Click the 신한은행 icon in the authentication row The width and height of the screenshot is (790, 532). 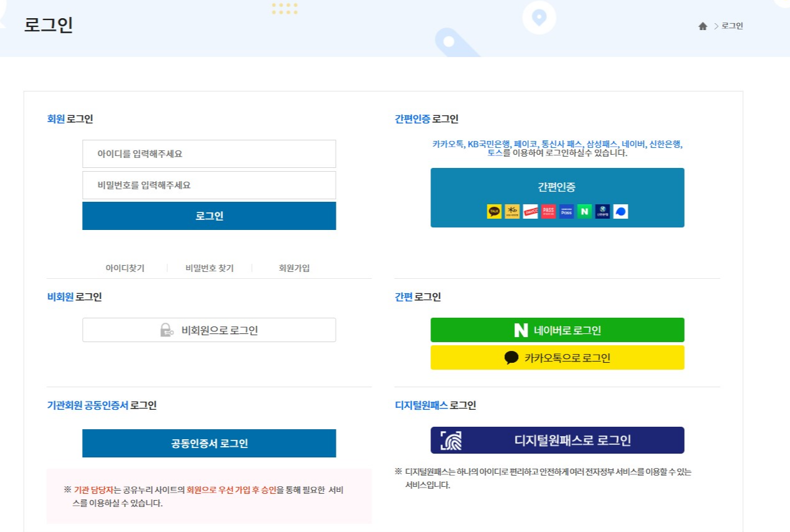tap(602, 211)
